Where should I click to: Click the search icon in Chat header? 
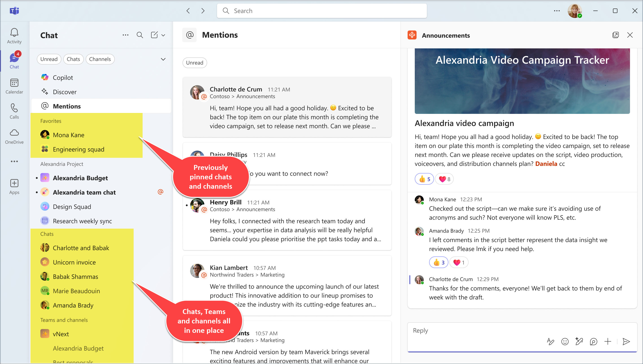[140, 35]
